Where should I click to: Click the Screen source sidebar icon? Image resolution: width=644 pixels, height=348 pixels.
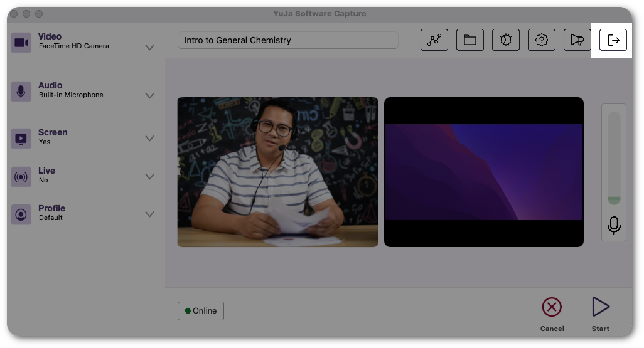pos(21,139)
